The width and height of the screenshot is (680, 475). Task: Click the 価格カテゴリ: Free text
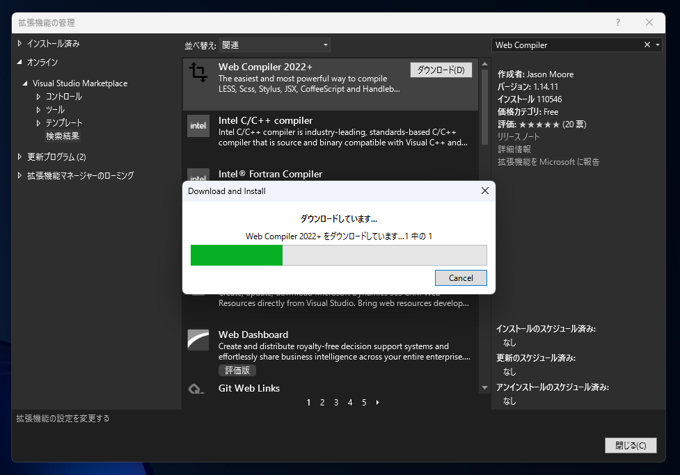(x=528, y=112)
